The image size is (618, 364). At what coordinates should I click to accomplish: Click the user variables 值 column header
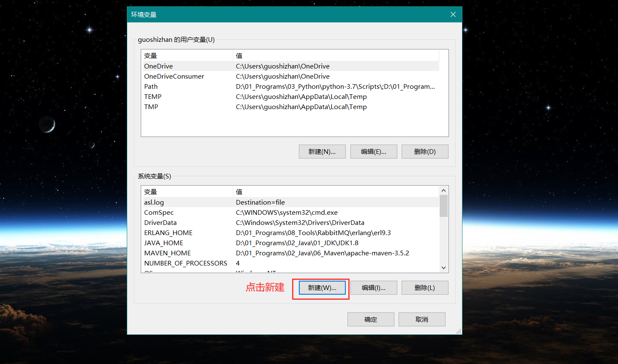(336, 56)
